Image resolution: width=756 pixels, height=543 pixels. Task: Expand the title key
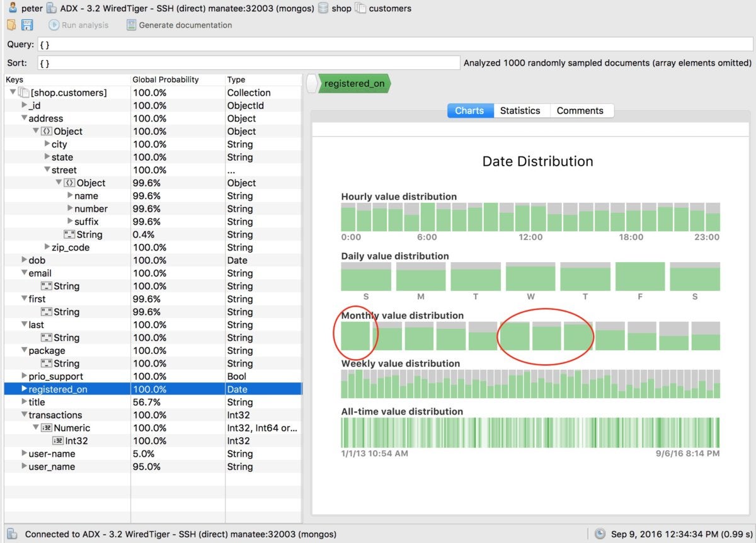tap(25, 402)
